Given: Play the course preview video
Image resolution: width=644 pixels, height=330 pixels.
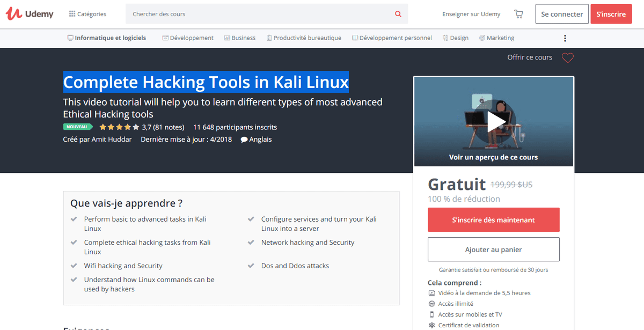Looking at the screenshot, I should (x=494, y=122).
